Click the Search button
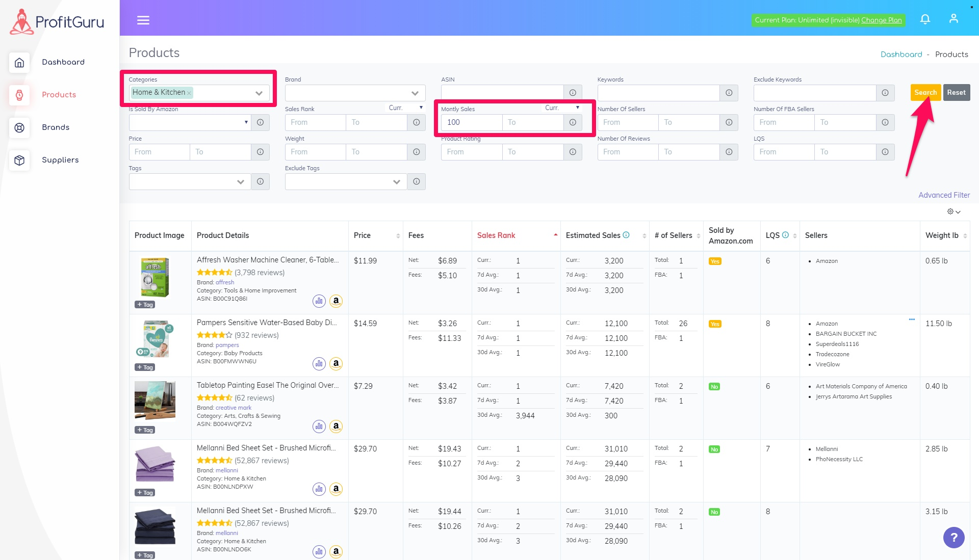Viewport: 979px width, 560px height. (x=925, y=92)
